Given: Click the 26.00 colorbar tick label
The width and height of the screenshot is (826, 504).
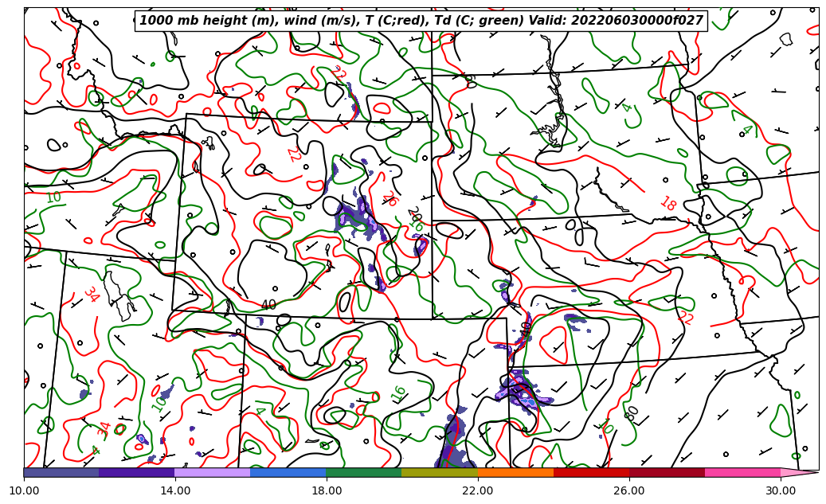Looking at the screenshot, I should coord(629,490).
